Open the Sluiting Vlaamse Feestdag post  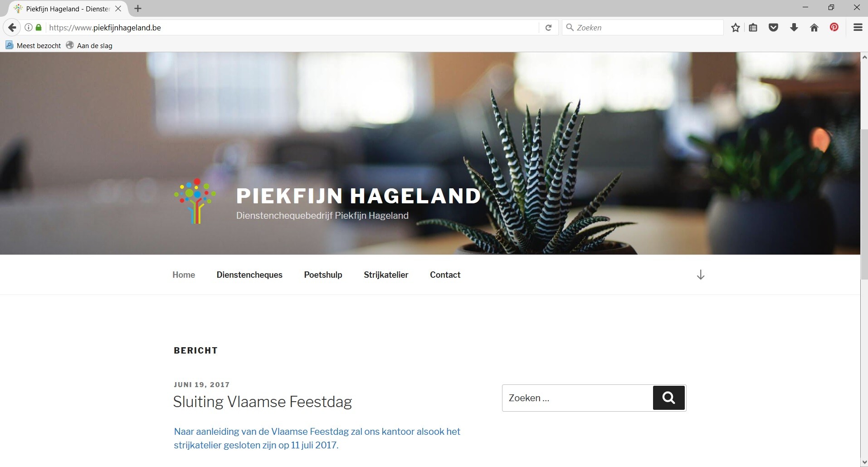pos(263,402)
